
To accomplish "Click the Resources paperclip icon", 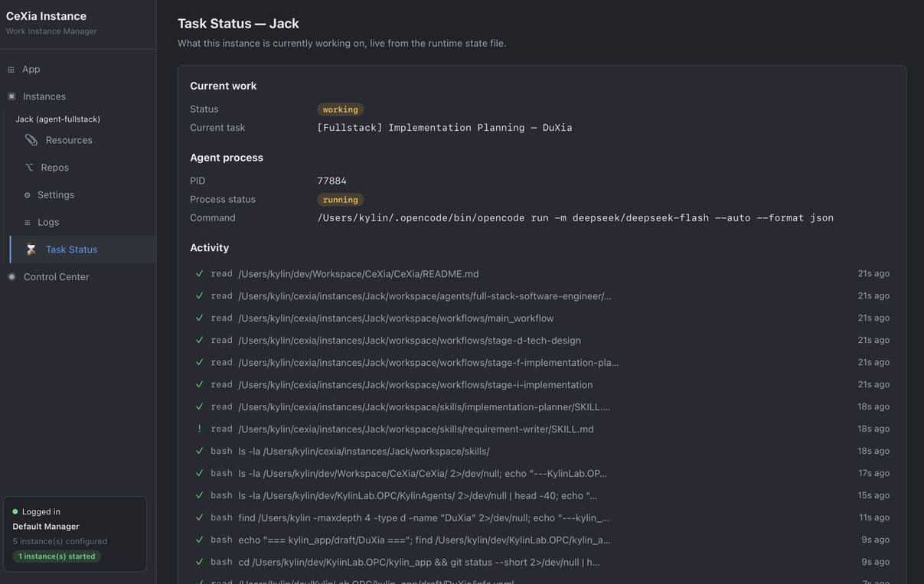I will 31,140.
